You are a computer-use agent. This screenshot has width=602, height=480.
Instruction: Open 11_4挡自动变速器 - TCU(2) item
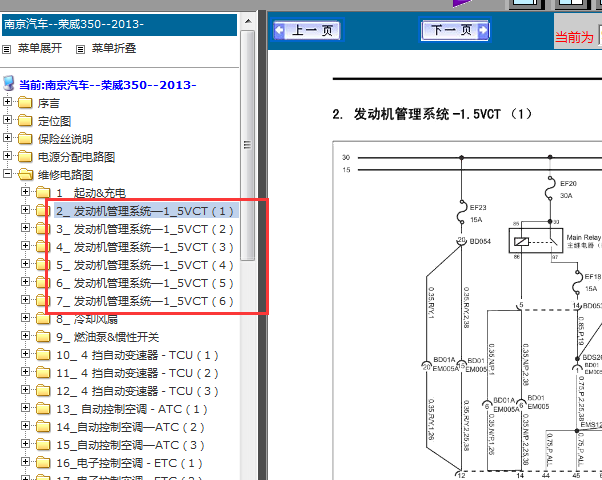pyautogui.click(x=137, y=373)
